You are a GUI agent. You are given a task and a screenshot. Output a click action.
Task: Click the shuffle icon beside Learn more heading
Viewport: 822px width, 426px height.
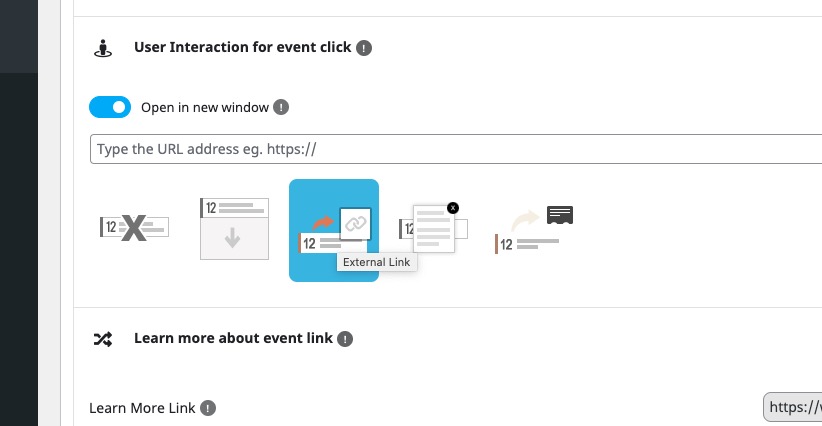[x=103, y=339]
